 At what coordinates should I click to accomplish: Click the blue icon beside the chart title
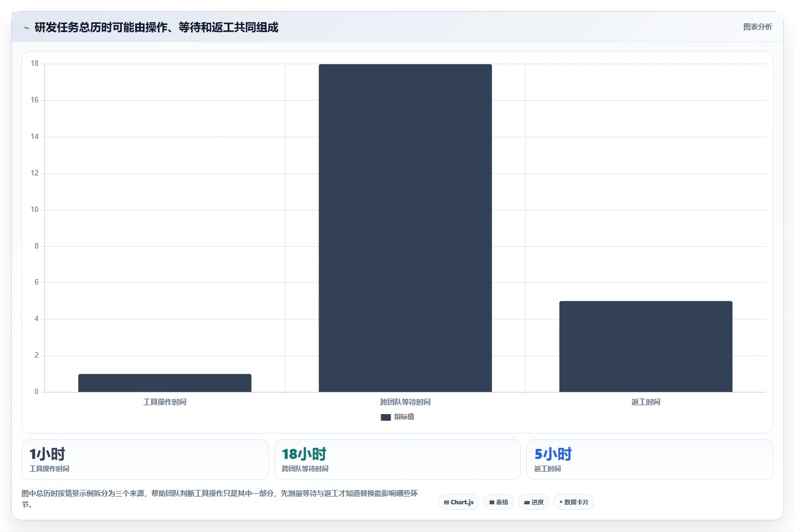pos(26,28)
